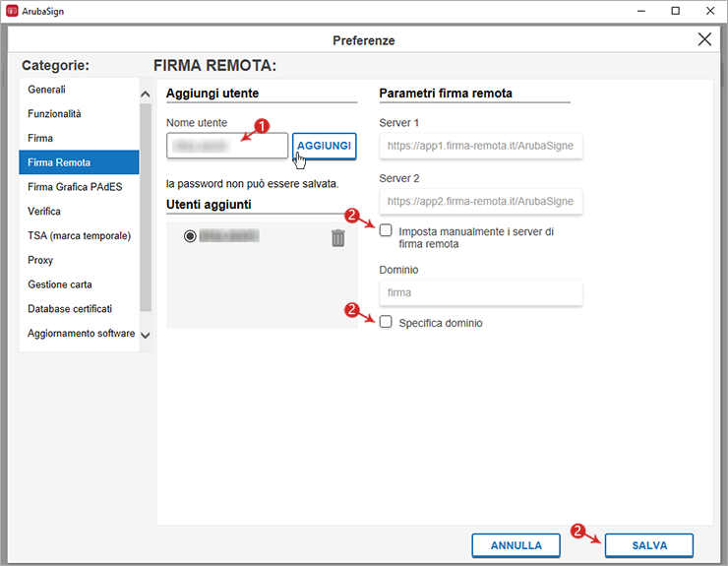Cancel changes with the ANNULLA button
Screen dimensions: 728x566
(516, 545)
